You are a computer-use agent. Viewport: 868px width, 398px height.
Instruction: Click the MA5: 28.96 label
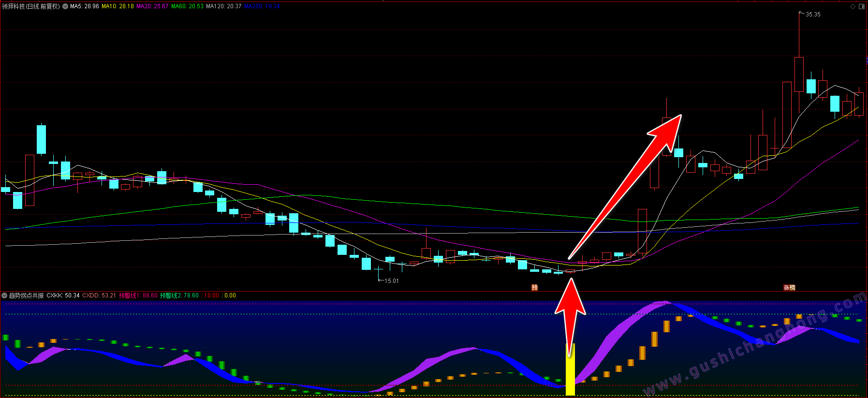tap(85, 6)
